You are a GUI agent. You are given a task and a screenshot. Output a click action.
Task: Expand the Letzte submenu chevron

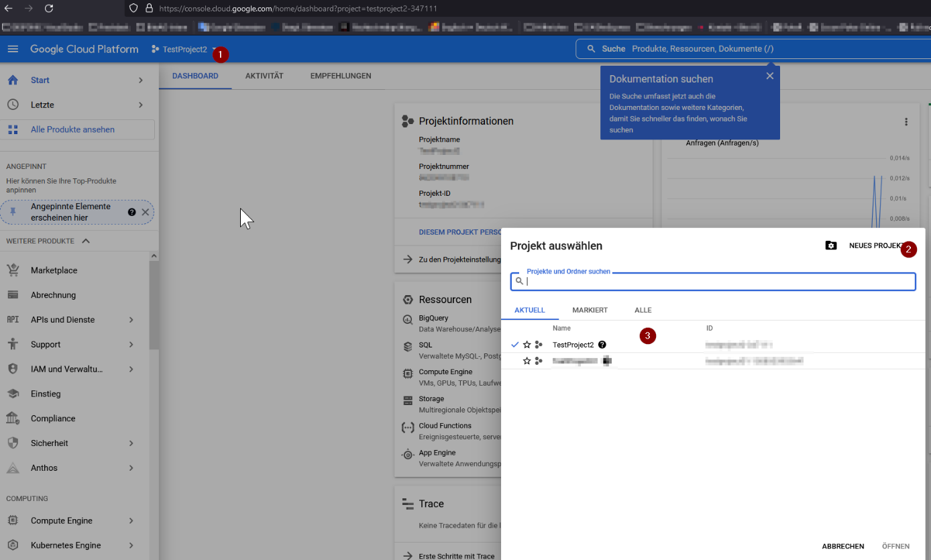pos(141,105)
